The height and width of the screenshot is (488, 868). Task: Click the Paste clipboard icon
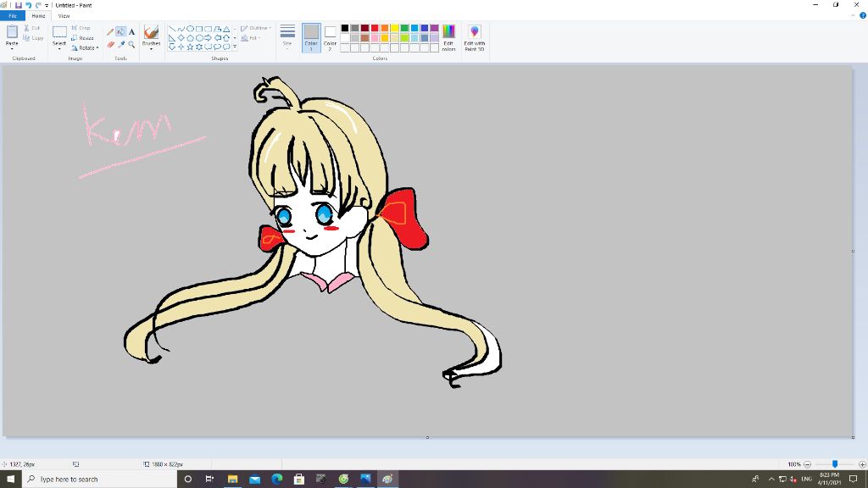[x=12, y=32]
